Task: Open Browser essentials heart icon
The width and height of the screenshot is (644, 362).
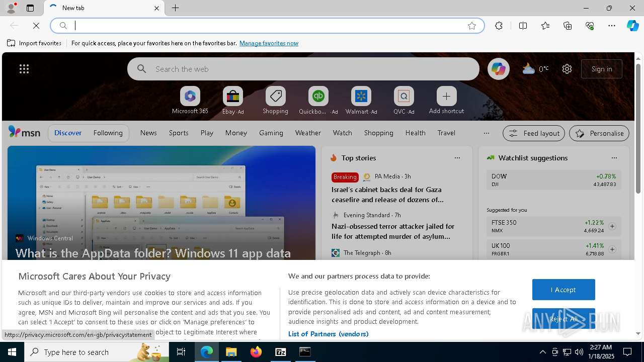Action: click(x=590, y=26)
